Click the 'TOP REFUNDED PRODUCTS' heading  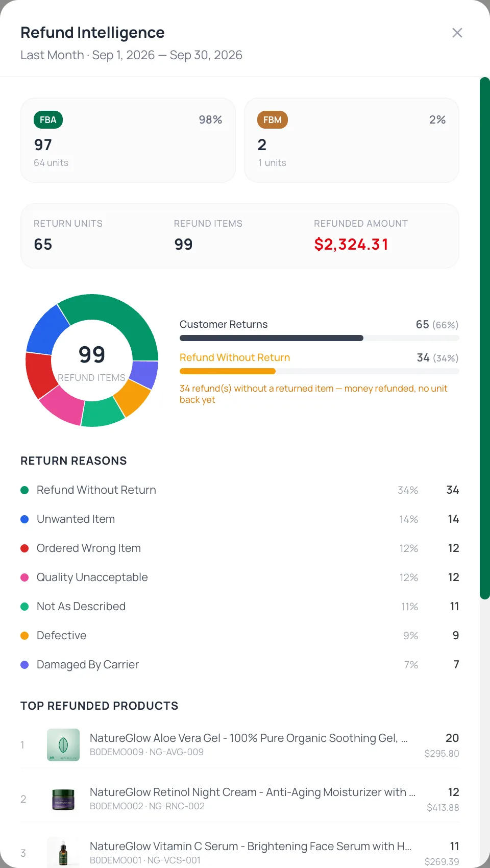(100, 706)
